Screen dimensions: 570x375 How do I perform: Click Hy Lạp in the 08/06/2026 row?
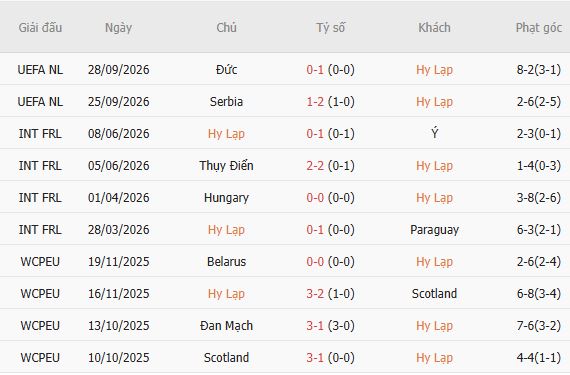(x=226, y=134)
